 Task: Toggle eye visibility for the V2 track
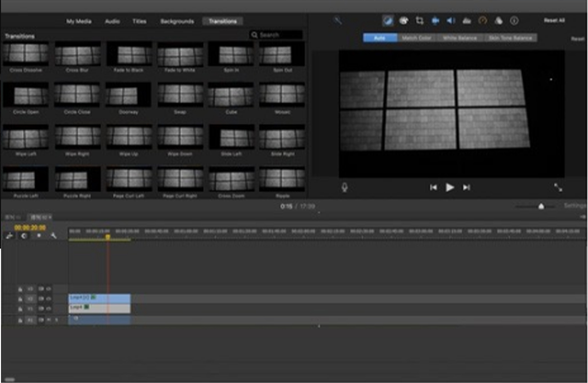click(x=42, y=299)
